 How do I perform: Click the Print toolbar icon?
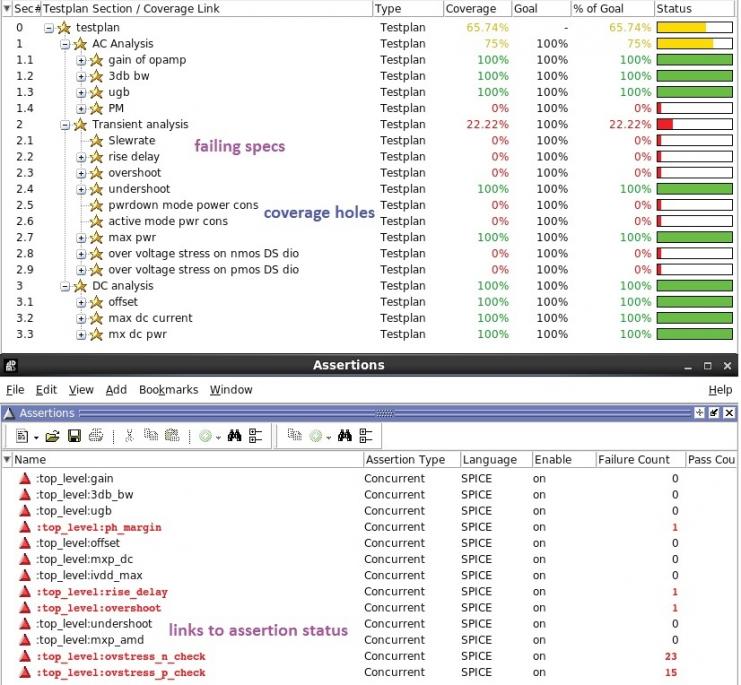[96, 435]
